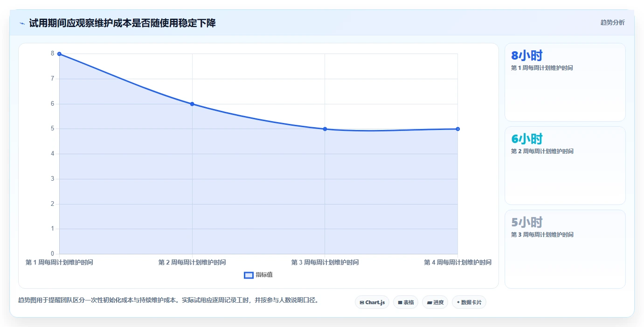This screenshot has width=644, height=327.
Task: Click y-axis tick label 0
Action: point(53,254)
